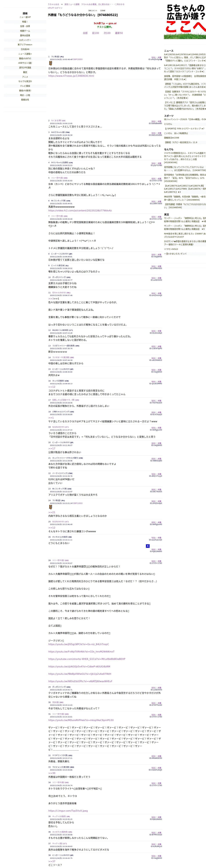
Task: Click ５ちゃんねる breadcrumb link
Action: (x=53, y=4)
